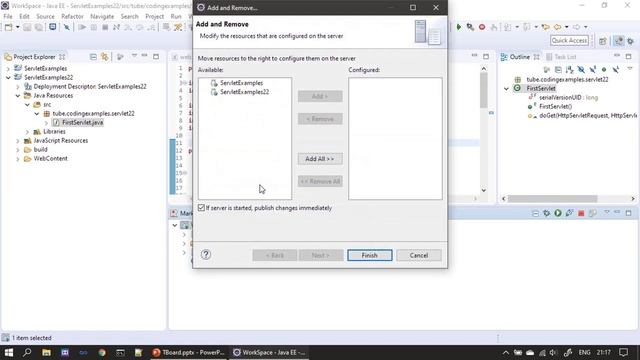Click the Finish button
The image size is (640, 360).
click(370, 255)
